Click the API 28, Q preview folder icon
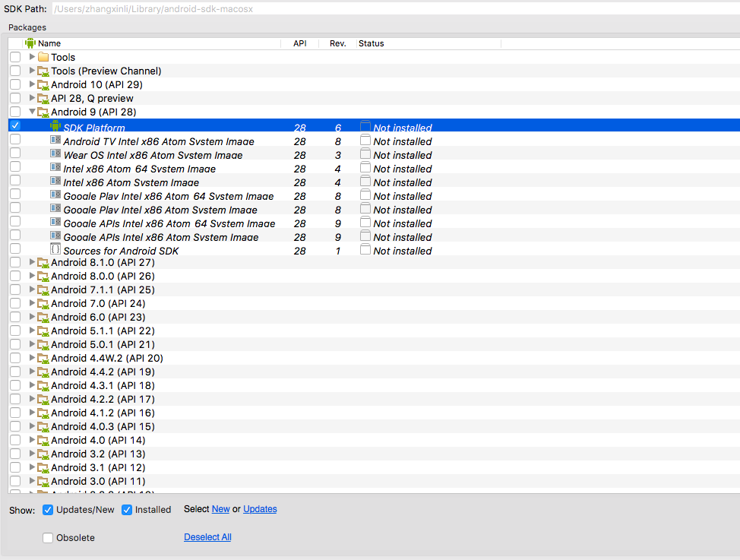 point(43,99)
